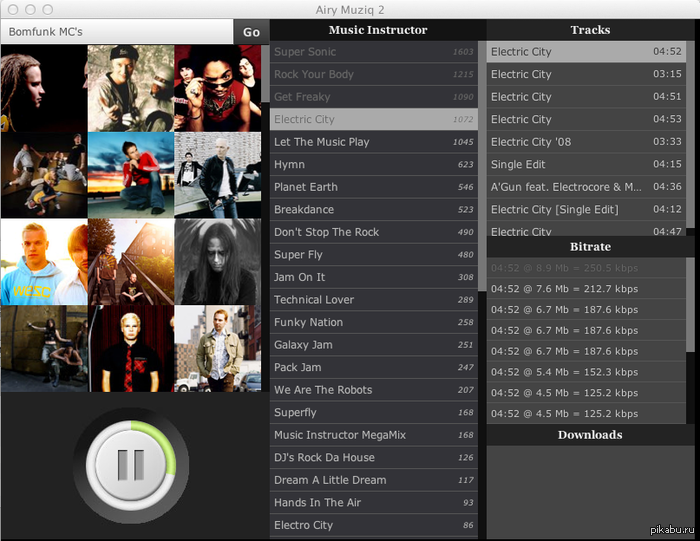Click the Go search button
700x541 pixels.
point(251,32)
